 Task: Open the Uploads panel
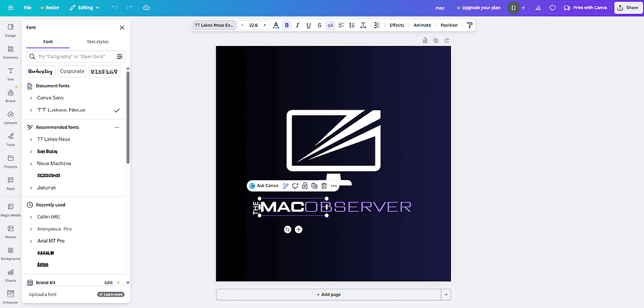point(11,117)
